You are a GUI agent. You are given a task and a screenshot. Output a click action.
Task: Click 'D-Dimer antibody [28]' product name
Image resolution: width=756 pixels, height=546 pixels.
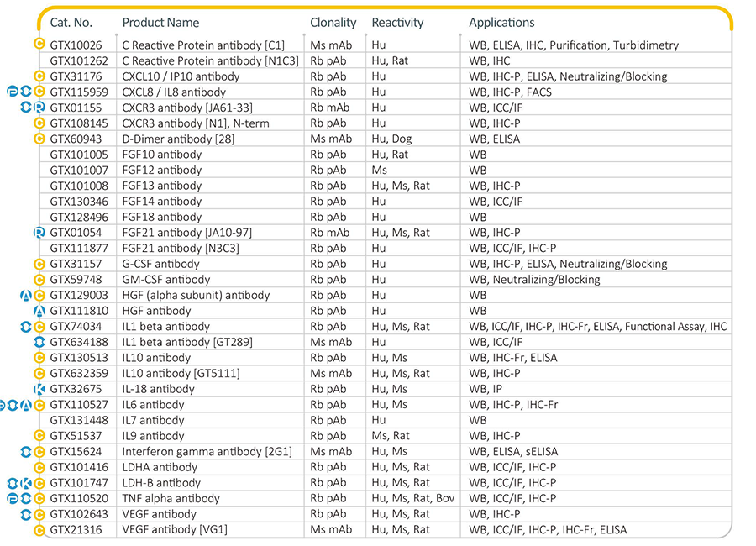click(x=178, y=139)
